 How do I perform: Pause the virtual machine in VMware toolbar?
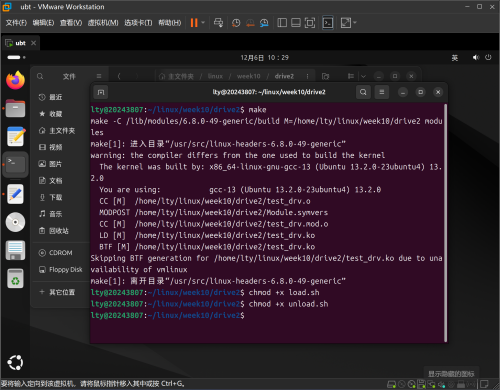(194, 23)
